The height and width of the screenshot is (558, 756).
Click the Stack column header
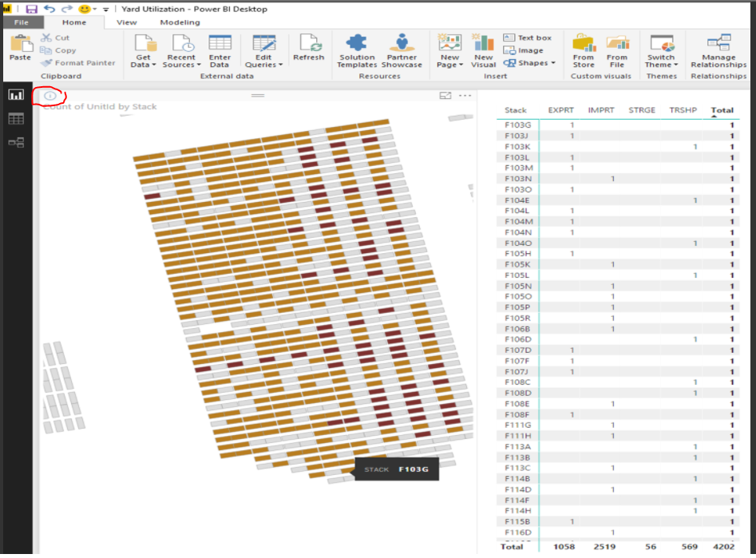point(516,110)
